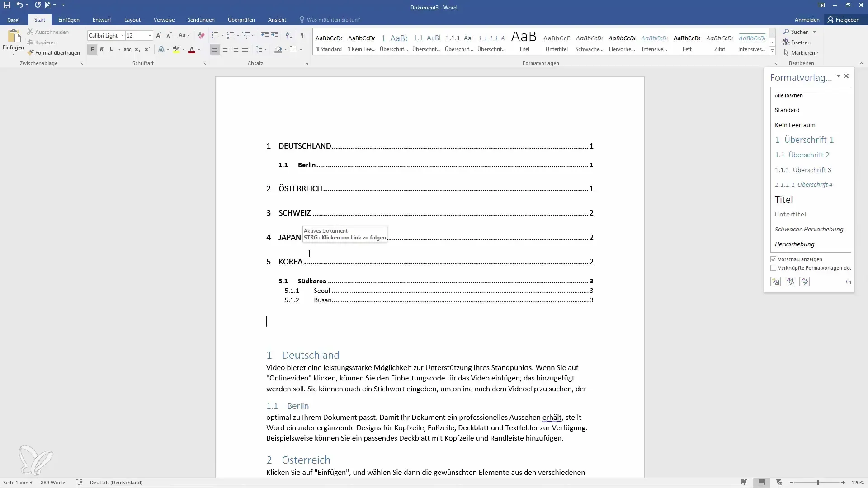Open the Einfügen paste dropdown
This screenshot has height=488, width=868.
tap(13, 54)
